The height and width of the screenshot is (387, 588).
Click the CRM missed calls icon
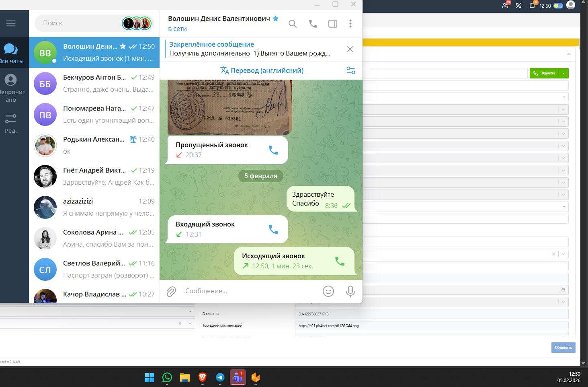(519, 6)
